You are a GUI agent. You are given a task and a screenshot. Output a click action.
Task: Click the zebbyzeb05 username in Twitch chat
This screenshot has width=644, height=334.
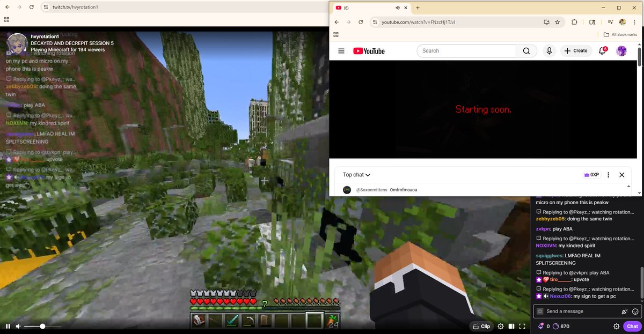[550, 219]
